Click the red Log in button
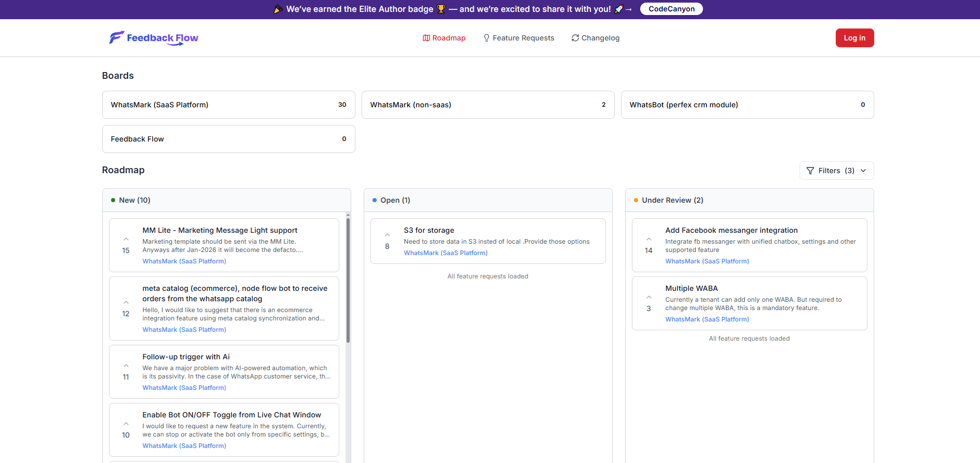980x463 pixels. 854,38
